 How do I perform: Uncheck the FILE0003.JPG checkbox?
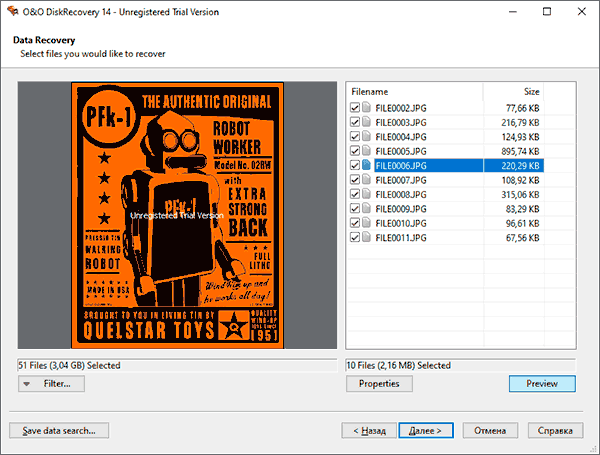355,122
